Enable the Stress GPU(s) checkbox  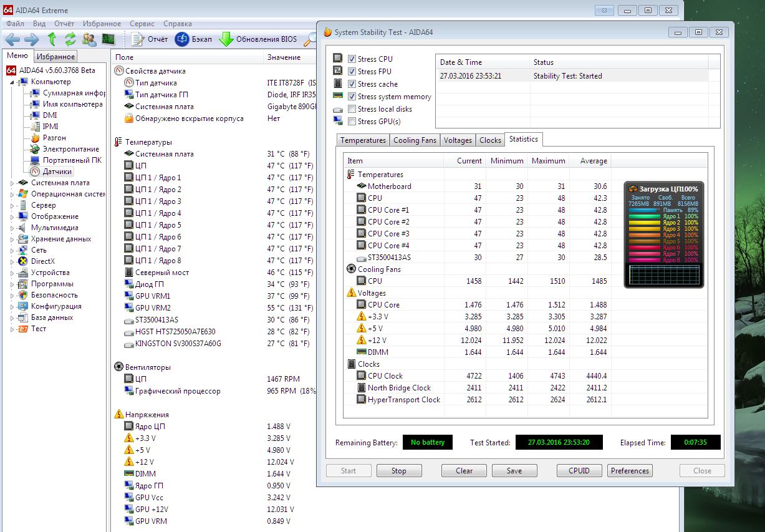click(x=352, y=121)
